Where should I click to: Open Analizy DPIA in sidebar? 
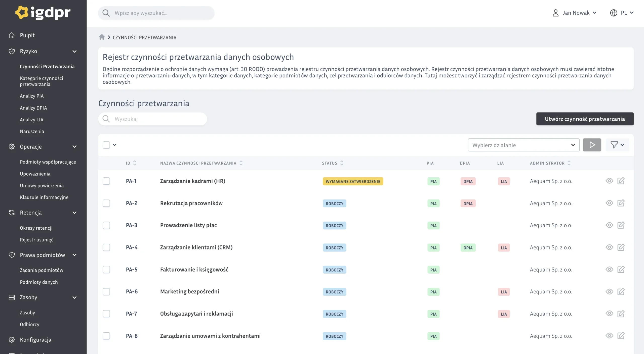point(33,108)
